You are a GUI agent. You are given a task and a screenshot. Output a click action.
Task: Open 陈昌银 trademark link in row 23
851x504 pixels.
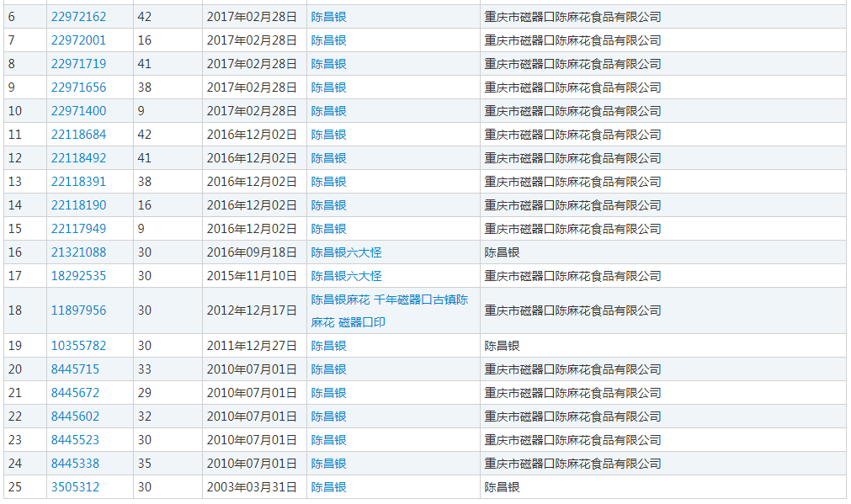coord(329,440)
